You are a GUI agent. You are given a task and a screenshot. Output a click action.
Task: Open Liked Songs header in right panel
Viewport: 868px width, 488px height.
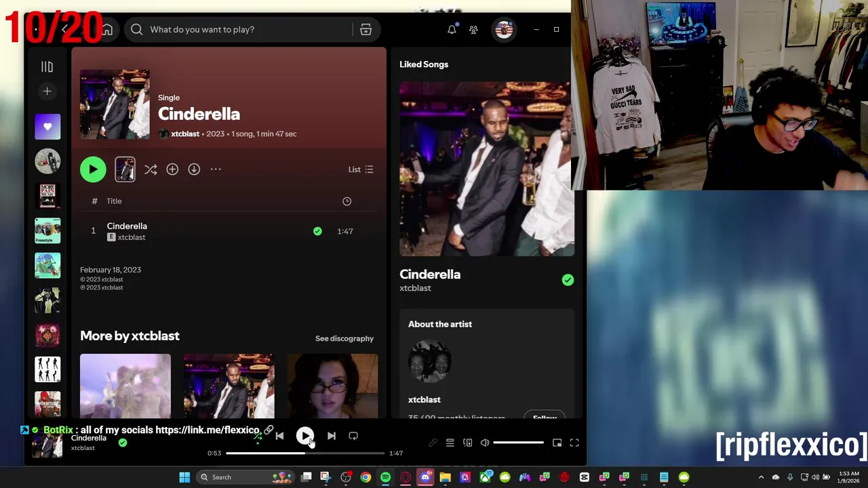424,64
